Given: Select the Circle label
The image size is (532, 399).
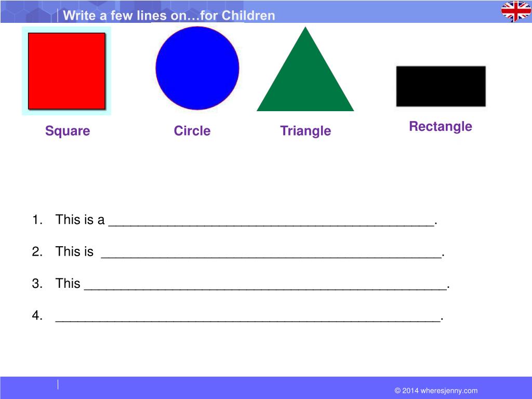Looking at the screenshot, I should pos(192,130).
